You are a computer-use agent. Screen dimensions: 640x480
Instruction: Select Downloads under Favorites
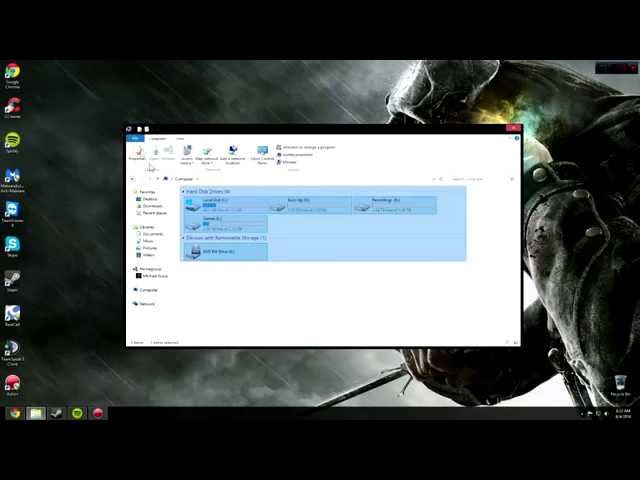tap(149, 206)
